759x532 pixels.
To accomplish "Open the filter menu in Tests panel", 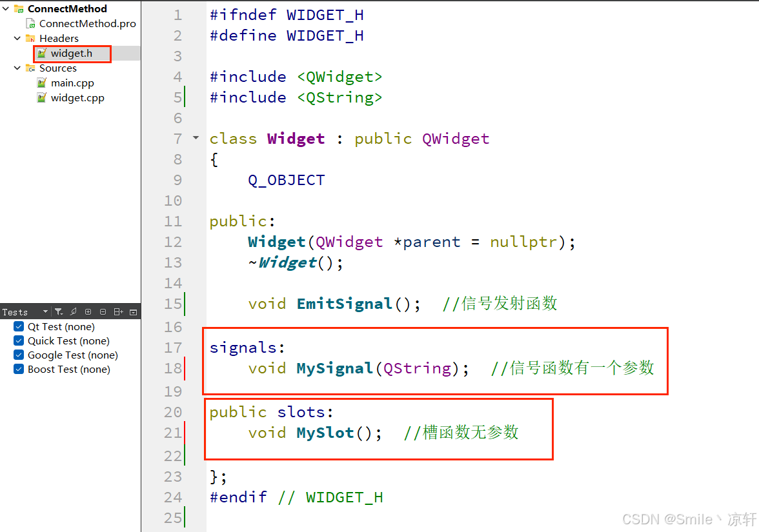I will [59, 312].
